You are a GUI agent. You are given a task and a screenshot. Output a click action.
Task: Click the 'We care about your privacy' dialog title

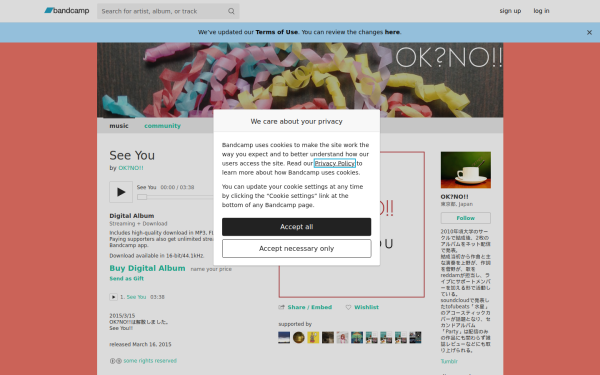[297, 121]
